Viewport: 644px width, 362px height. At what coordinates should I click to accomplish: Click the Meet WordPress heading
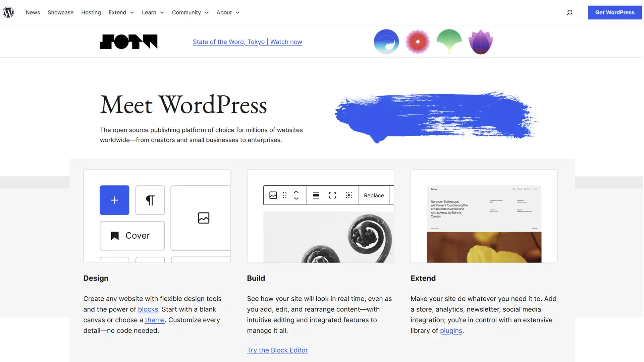(x=183, y=105)
